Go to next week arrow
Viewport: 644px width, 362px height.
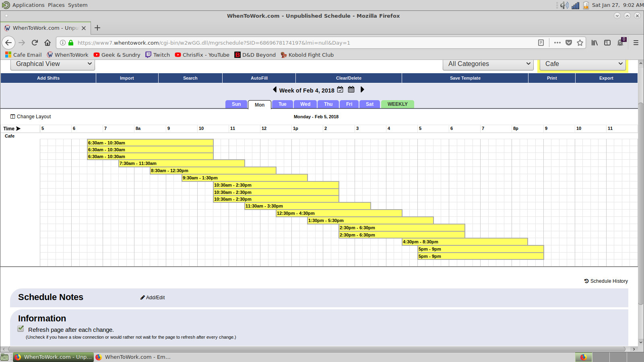pyautogui.click(x=362, y=90)
